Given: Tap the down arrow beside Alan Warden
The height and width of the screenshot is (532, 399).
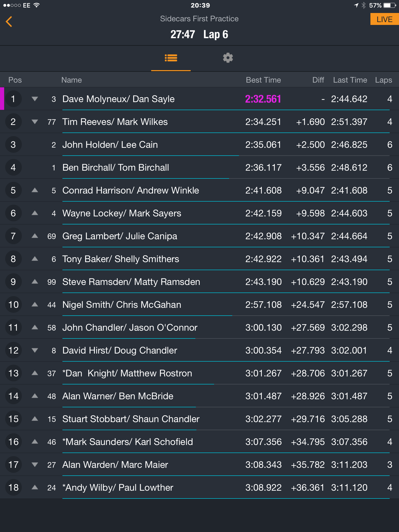Looking at the screenshot, I should [35, 464].
